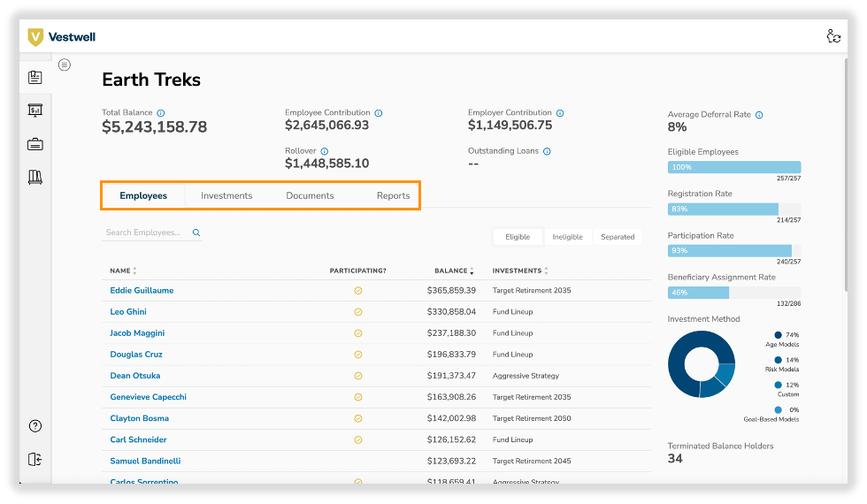Click Genevieve Capecchi's participating check icon

(x=358, y=397)
